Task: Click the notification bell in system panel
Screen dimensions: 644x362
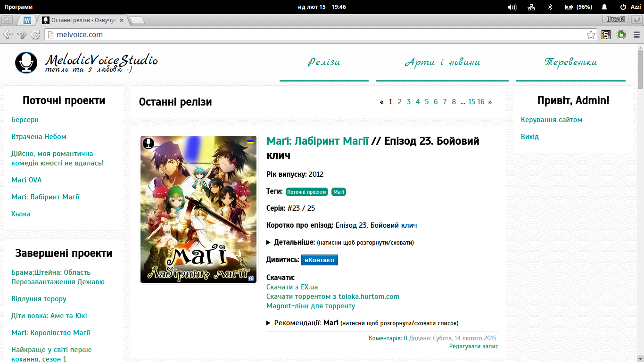Action: (604, 7)
